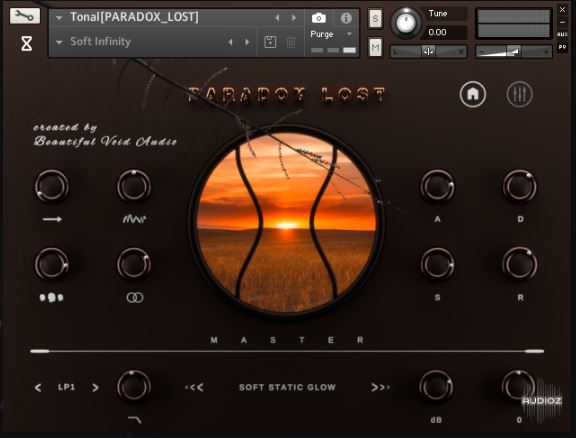
Task: Toggle the Mute M button
Action: pyautogui.click(x=375, y=47)
